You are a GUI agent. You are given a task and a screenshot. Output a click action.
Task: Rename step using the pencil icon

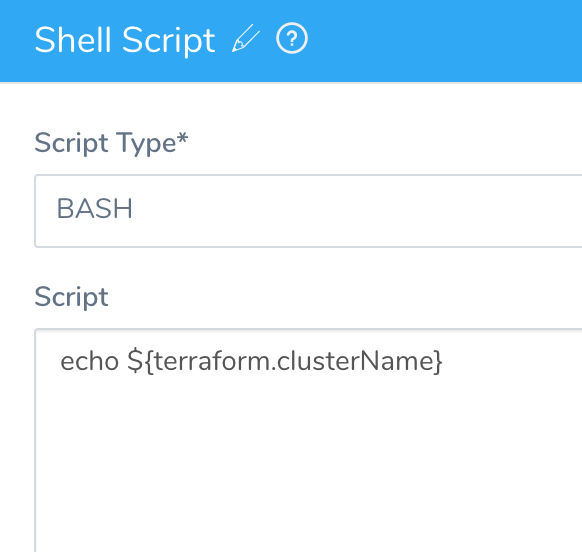coord(246,38)
